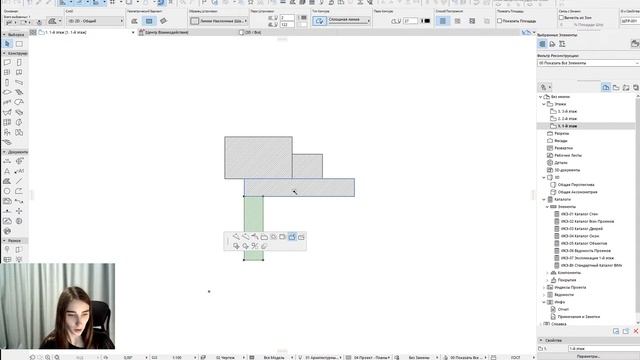Click first icon of selected elements panel
Image resolution: width=640 pixels, height=360 pixels.
pos(542,44)
